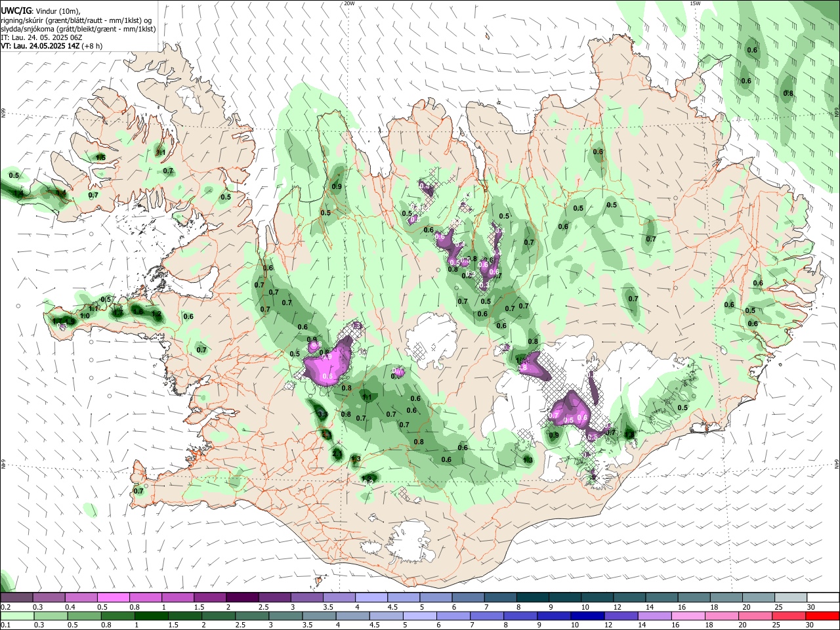Click the bright pink 0.5 swatch in the snow legend row
Screen dimensions: 840x630
pyautogui.click(x=113, y=598)
